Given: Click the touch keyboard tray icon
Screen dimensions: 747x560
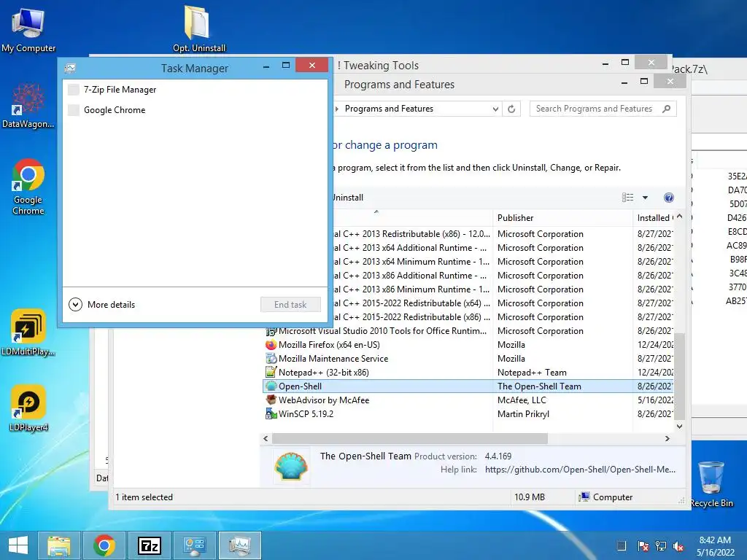Looking at the screenshot, I should 622,545.
